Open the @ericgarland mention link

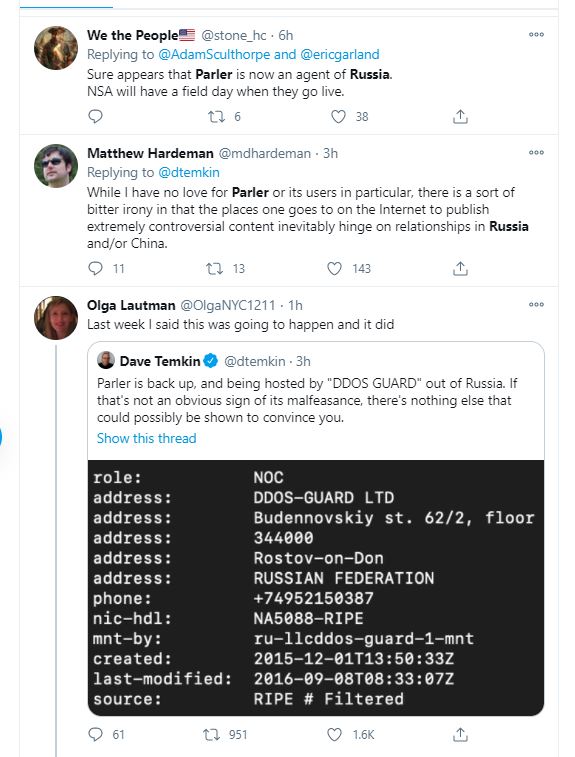(340, 55)
